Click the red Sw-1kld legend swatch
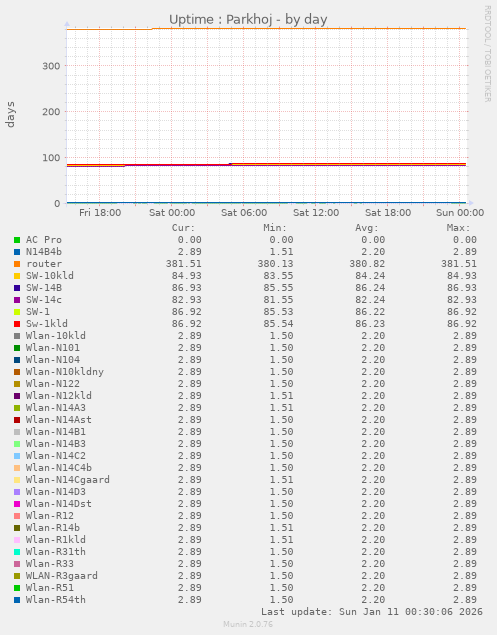Viewport: 497px width, 635px height. (17, 324)
